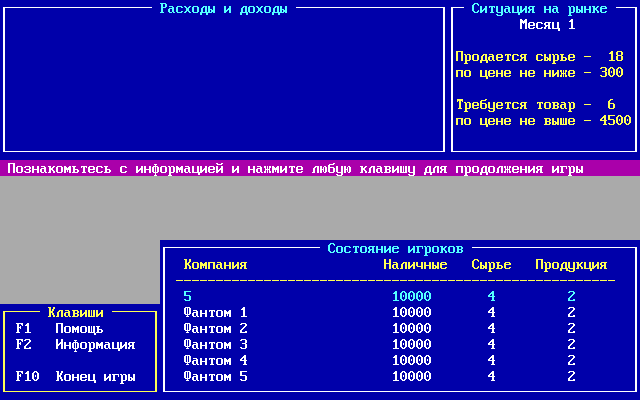The height and width of the screenshot is (400, 640).
Task: Click the 'Наличные' column header
Action: [415, 264]
